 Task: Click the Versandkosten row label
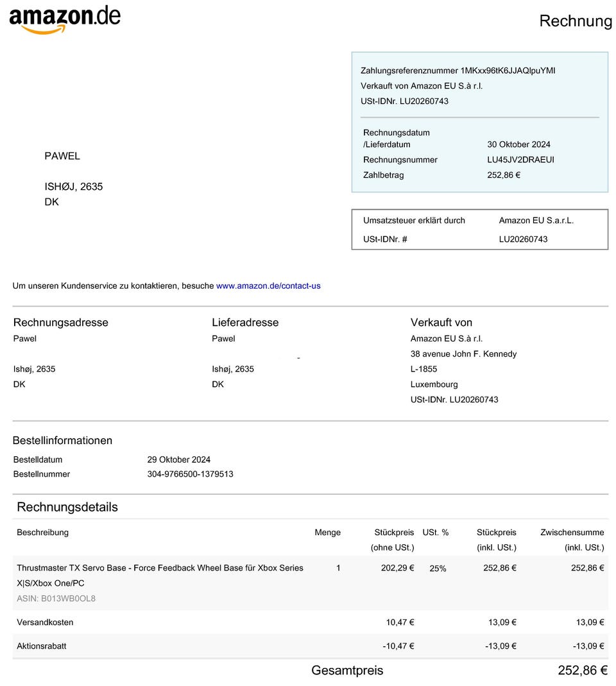pos(45,622)
